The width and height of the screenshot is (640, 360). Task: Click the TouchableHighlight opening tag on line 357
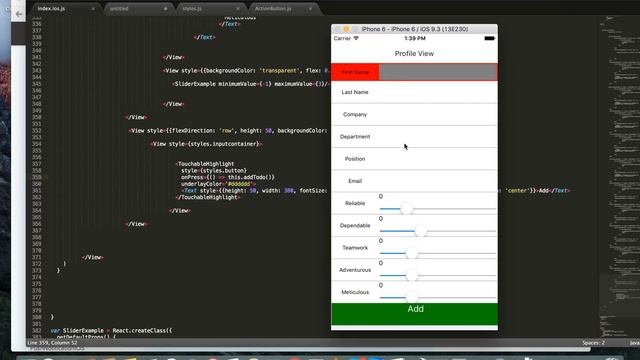(x=206, y=164)
